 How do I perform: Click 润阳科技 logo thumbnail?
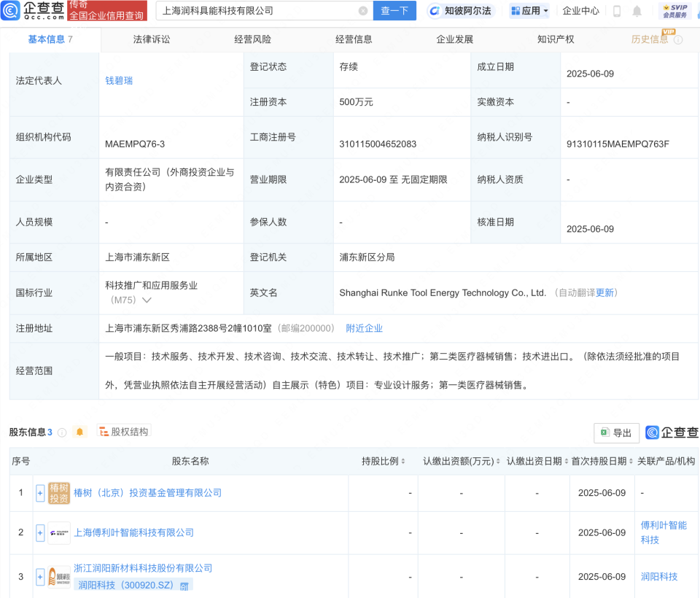[59, 577]
